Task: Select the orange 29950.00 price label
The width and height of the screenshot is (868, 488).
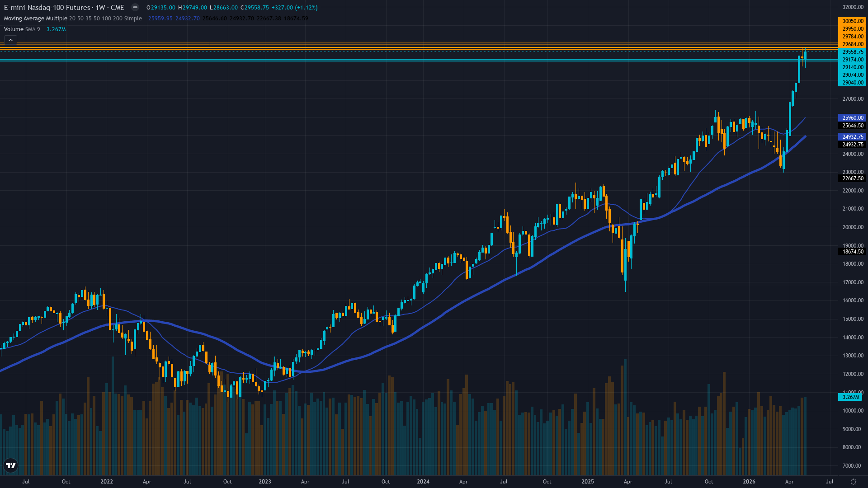Action: 852,29
